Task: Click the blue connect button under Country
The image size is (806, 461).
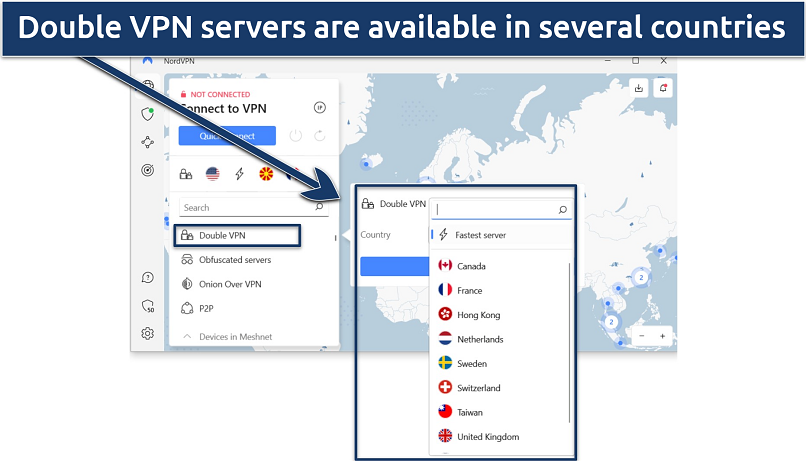Action: point(395,267)
